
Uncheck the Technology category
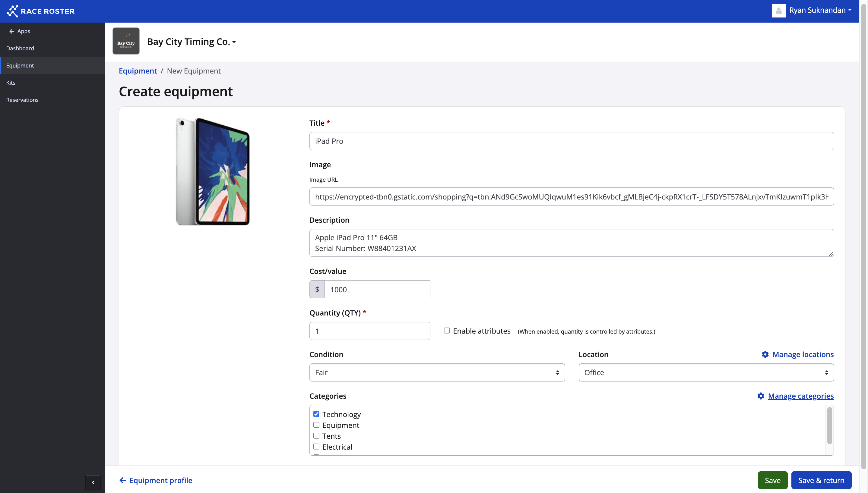click(x=316, y=414)
